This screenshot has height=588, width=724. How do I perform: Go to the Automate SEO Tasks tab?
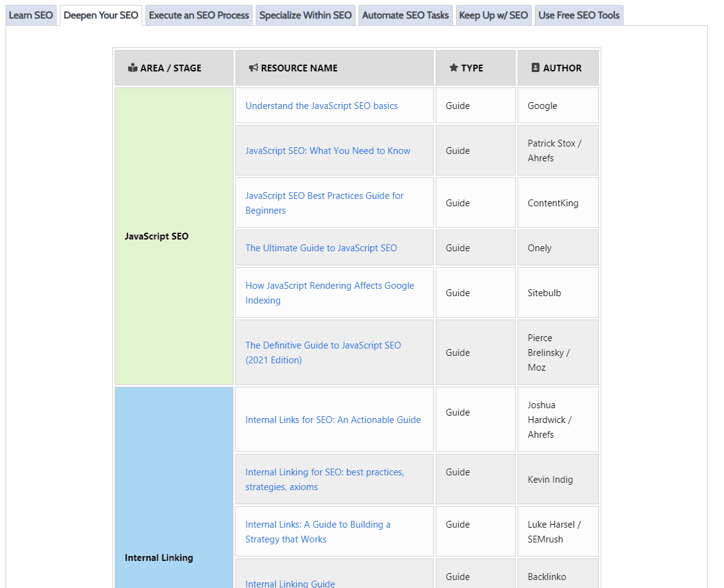click(405, 15)
